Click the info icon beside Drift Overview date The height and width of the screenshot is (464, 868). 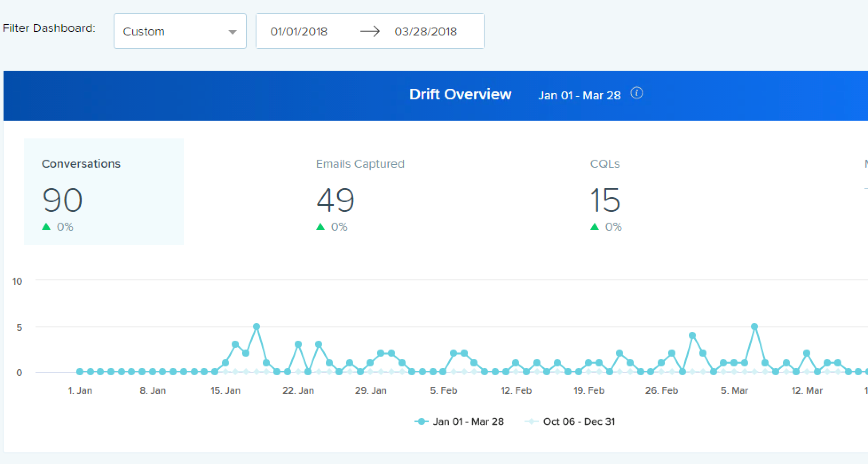pyautogui.click(x=636, y=94)
